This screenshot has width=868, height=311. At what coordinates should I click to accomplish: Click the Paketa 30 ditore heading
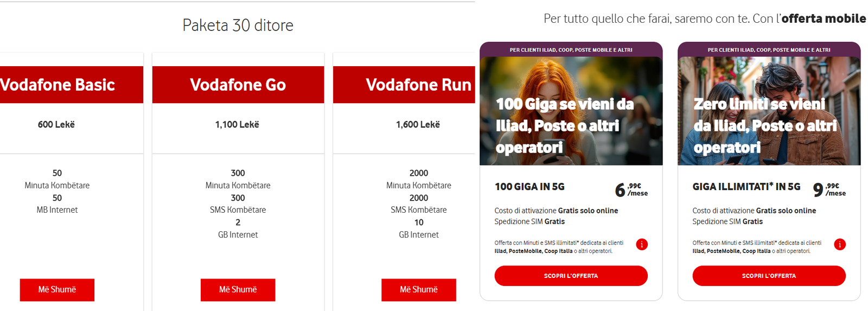(x=238, y=26)
